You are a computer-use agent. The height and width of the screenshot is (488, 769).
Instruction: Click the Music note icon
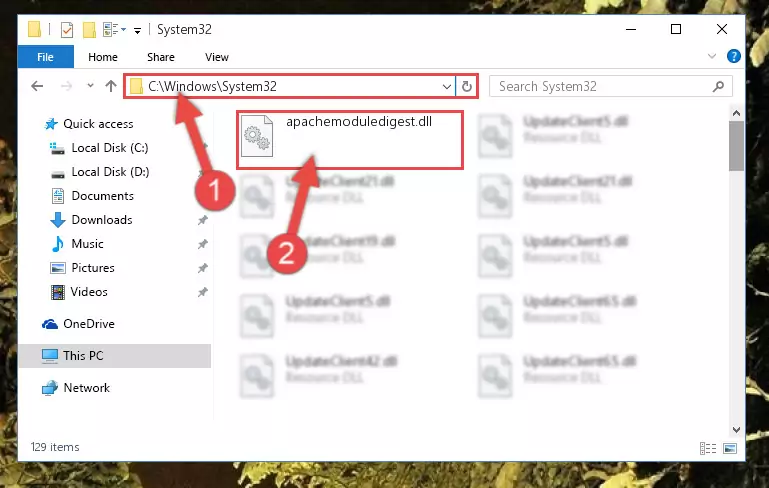coord(58,244)
